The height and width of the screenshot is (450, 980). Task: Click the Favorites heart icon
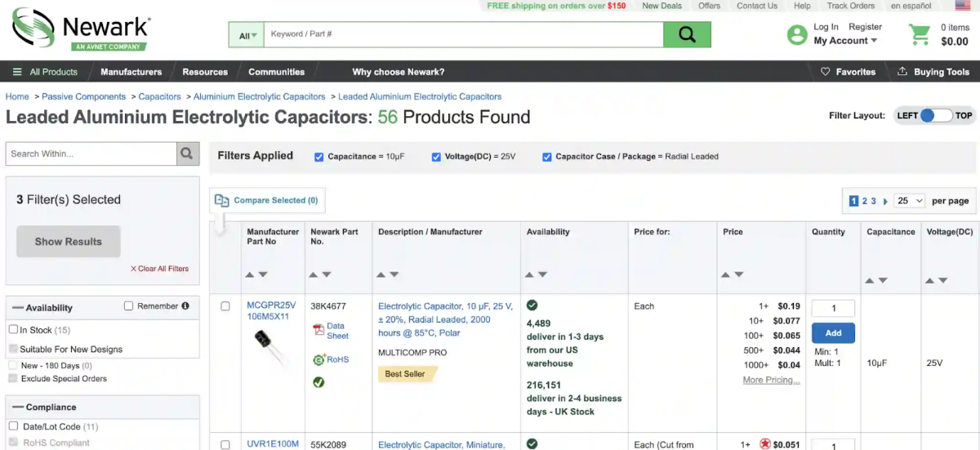click(826, 72)
